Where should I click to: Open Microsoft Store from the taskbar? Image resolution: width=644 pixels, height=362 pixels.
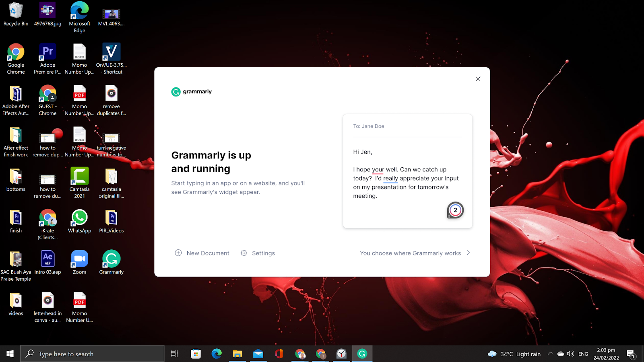tap(196, 354)
